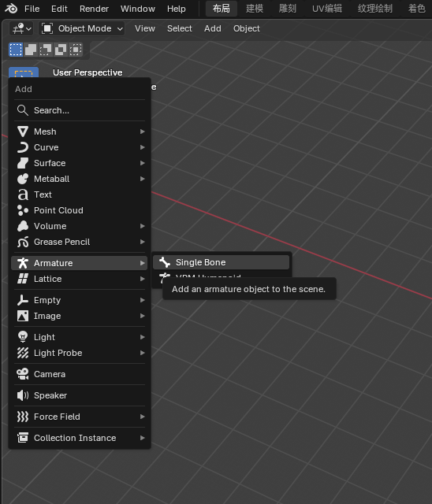Click the Collection Instance box icon
Viewport: 432px width, 504px height.
click(23, 438)
